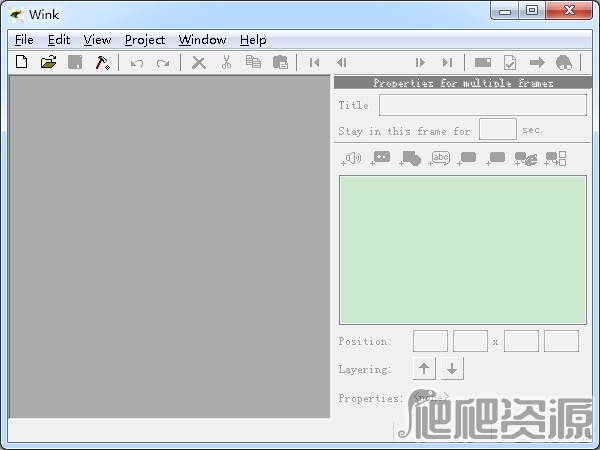Click the frame stay duration seconds field
Image resolution: width=600 pixels, height=450 pixels.
tap(497, 129)
